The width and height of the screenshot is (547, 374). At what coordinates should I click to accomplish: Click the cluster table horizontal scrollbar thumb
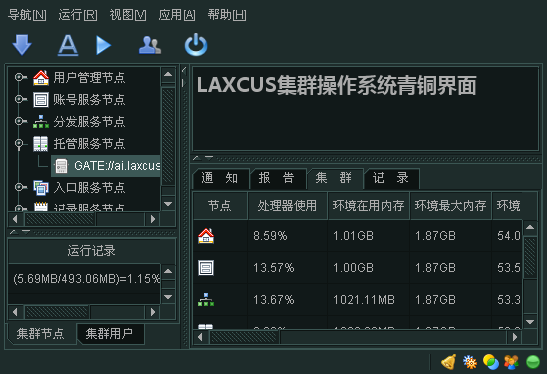coord(244,337)
